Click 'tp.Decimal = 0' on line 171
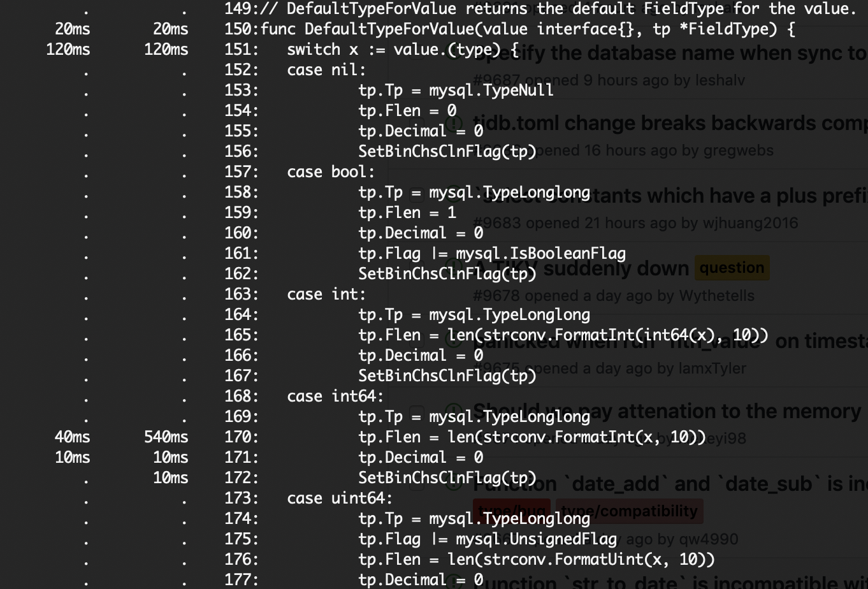Image resolution: width=868 pixels, height=589 pixels. (x=421, y=458)
